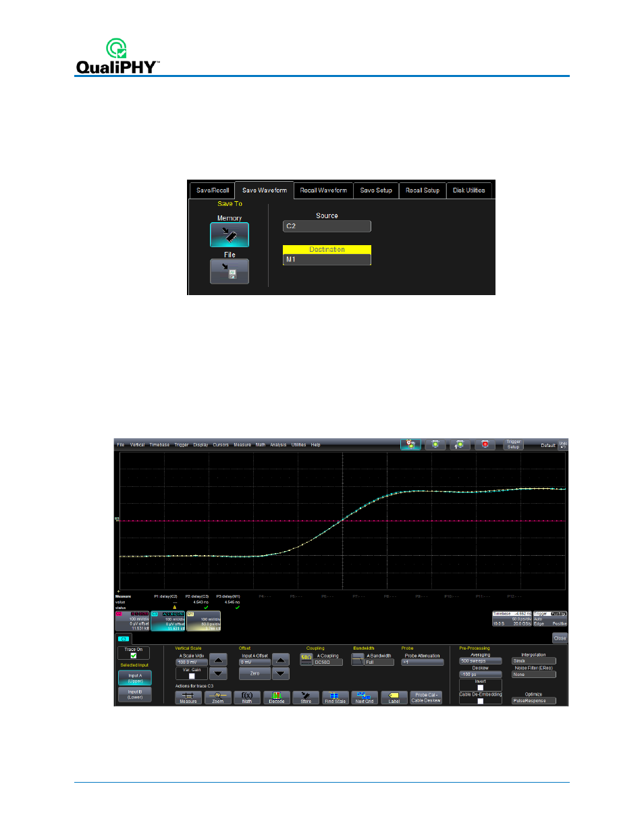
Task: Click the Save to File disk icon
Action: (230, 271)
